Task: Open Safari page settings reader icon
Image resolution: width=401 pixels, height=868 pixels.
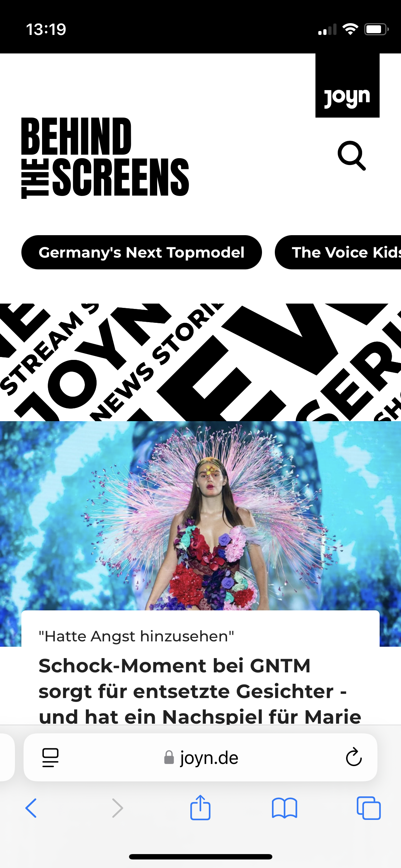Action: (50, 758)
